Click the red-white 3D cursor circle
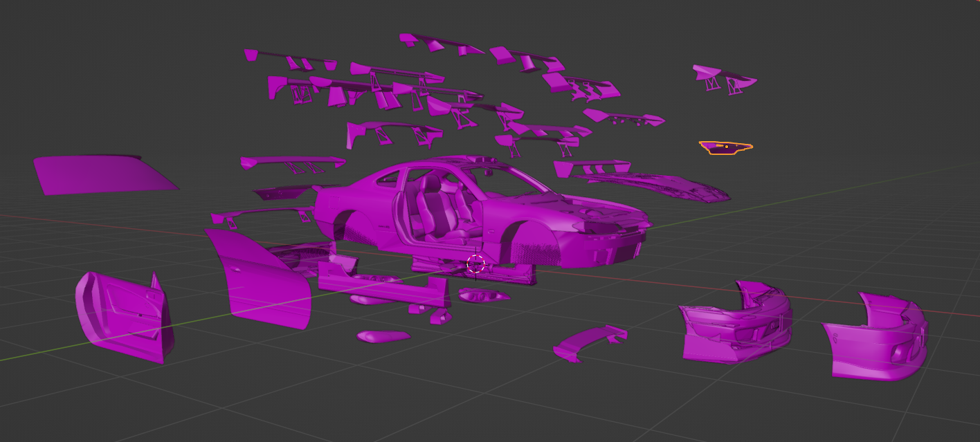This screenshot has width=980, height=442. tap(476, 264)
